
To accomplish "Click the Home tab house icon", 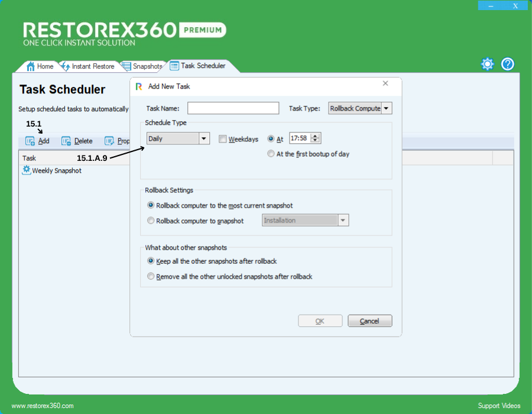I will click(x=31, y=66).
